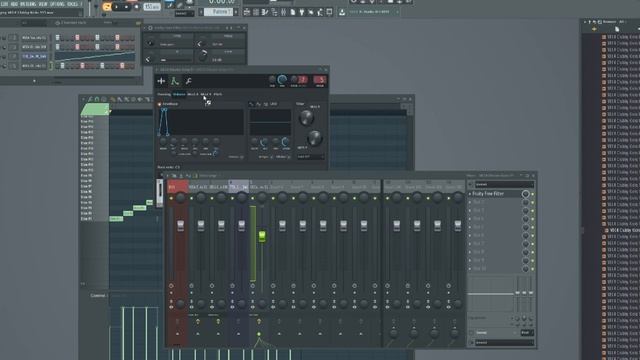Open the Mixer using the sliders toolbar icon
The width and height of the screenshot is (640, 360).
[x=284, y=12]
